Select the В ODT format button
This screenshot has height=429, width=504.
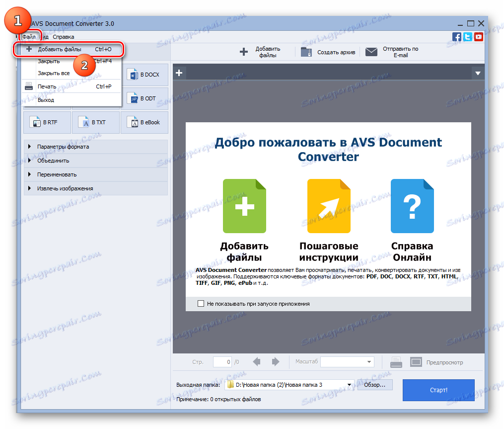pos(144,98)
